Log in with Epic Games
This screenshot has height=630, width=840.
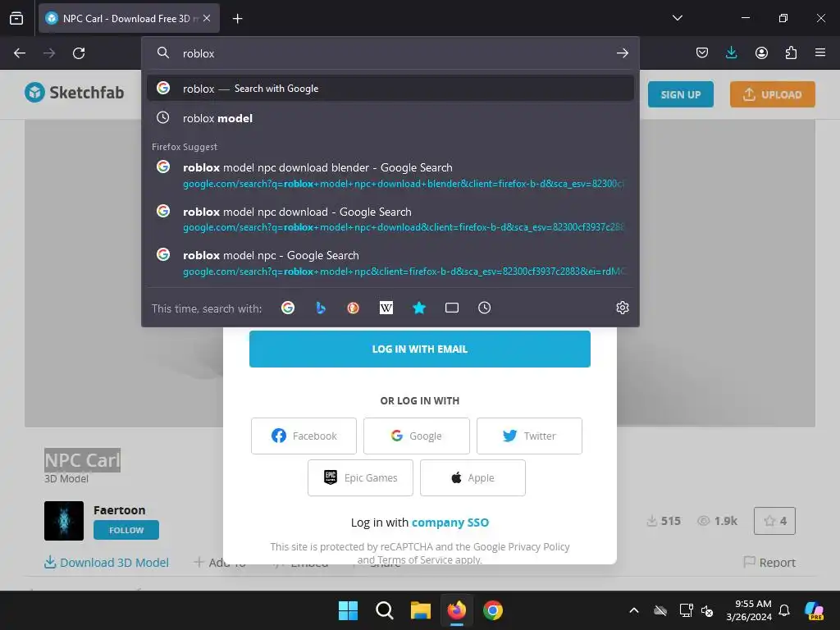361,477
